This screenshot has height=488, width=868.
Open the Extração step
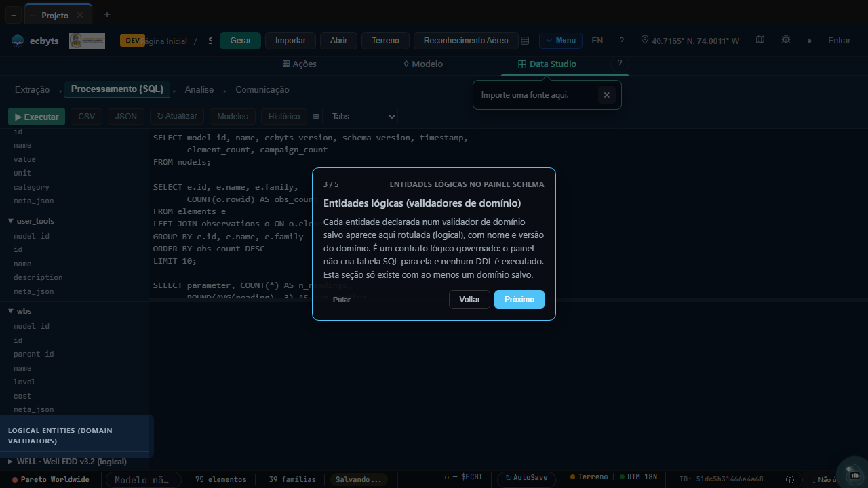tap(33, 90)
